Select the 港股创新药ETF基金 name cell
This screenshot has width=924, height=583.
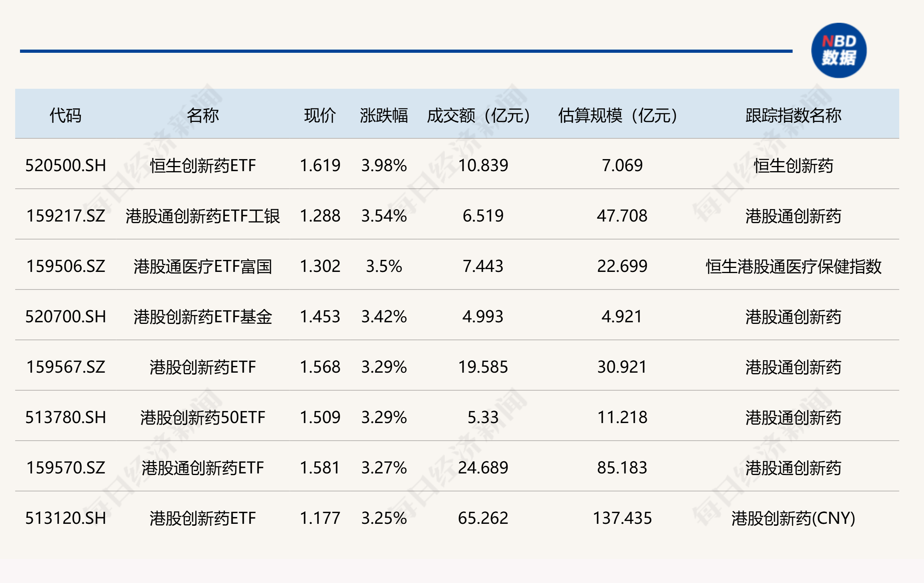pos(202,317)
